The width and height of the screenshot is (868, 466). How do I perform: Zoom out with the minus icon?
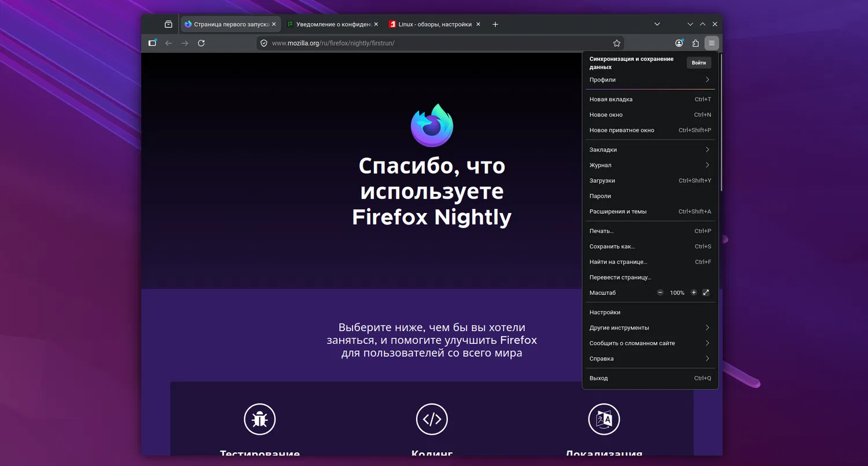[660, 293]
